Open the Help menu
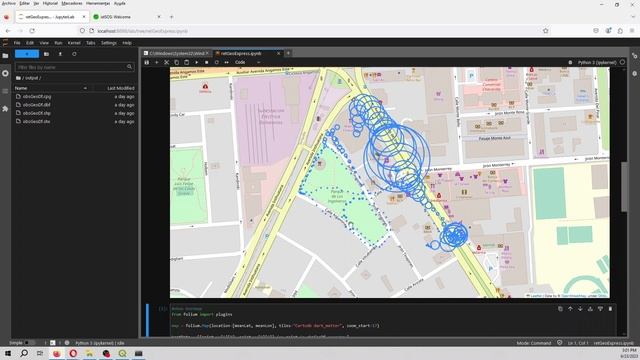 click(x=127, y=43)
